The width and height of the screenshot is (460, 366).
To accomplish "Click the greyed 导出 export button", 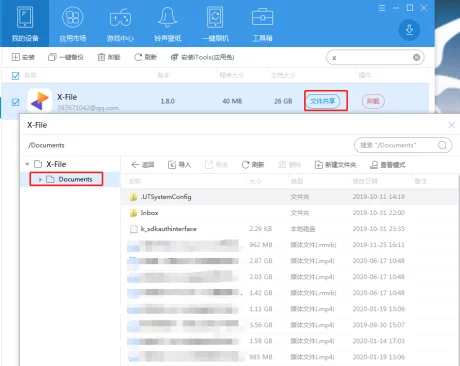I will click(x=216, y=165).
